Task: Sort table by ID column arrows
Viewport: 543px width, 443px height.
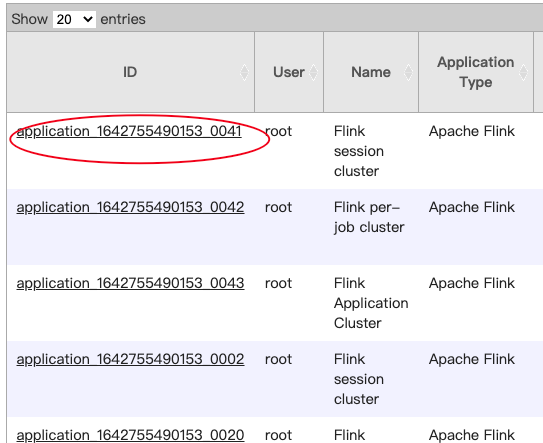Action: point(244,72)
